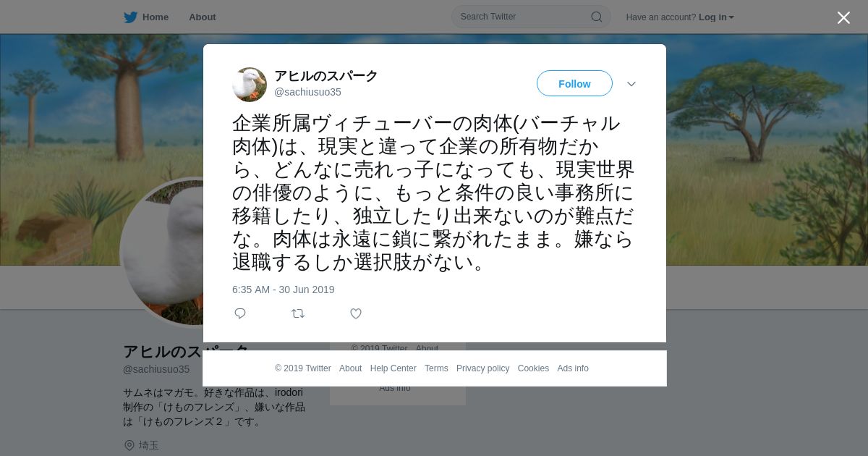Click the Saitama location pin icon
Screen dimensions: 868x456
pos(129,445)
